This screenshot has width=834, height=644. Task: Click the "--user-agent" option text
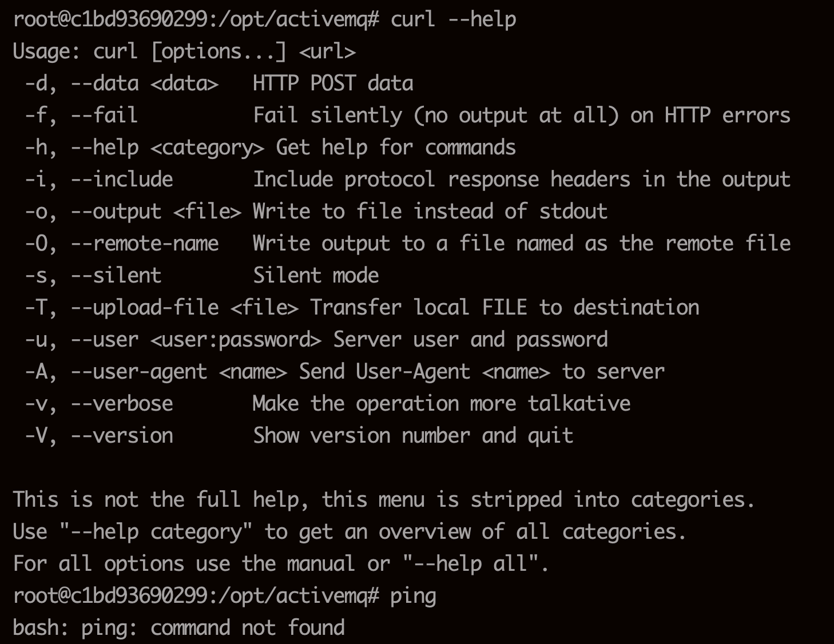(138, 372)
